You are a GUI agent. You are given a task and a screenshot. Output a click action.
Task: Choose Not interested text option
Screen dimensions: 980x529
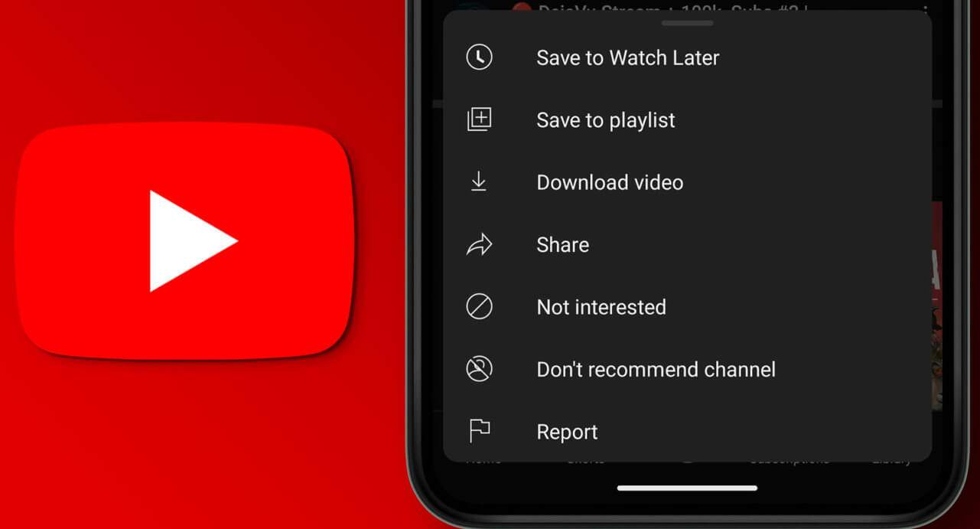point(601,307)
